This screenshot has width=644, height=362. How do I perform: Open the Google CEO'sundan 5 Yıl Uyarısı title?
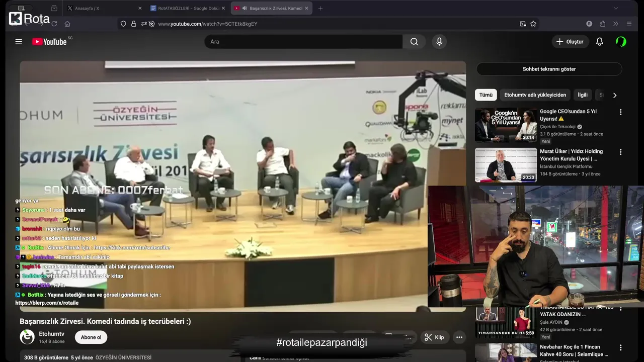point(568,115)
